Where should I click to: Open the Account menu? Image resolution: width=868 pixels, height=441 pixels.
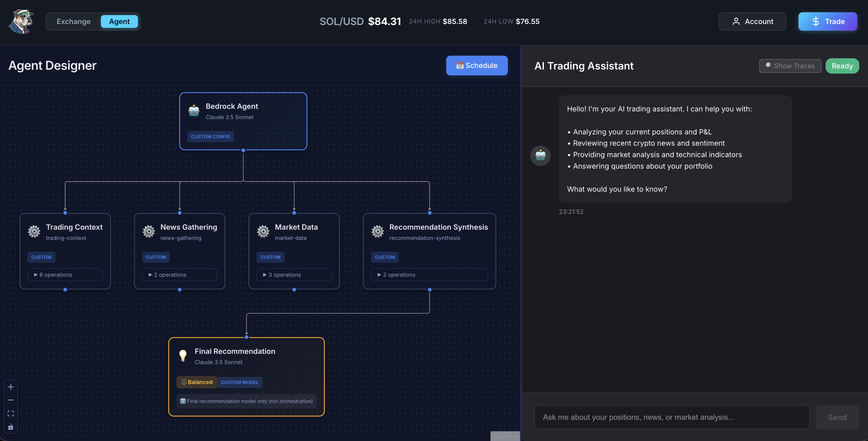752,21
